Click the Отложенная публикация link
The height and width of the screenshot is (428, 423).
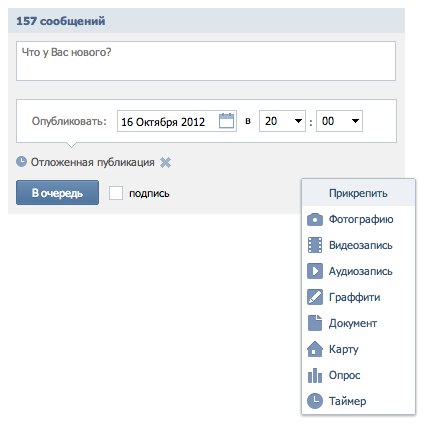tap(93, 162)
